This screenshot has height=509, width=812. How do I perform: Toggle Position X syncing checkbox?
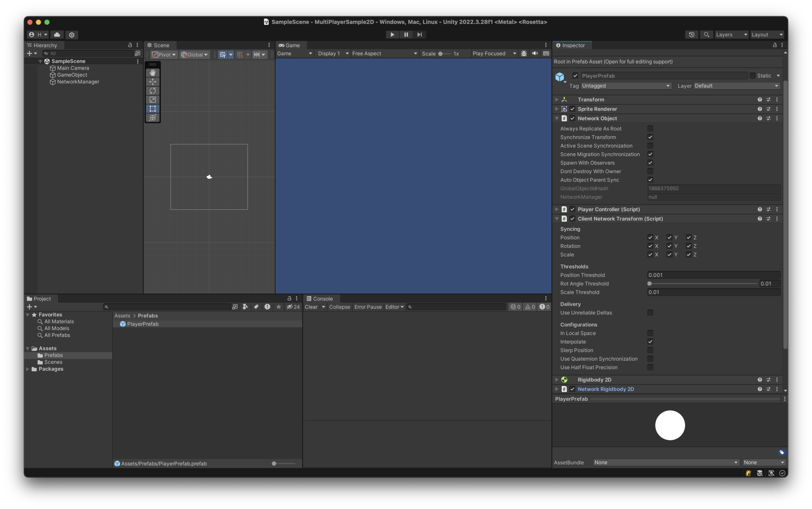(650, 237)
